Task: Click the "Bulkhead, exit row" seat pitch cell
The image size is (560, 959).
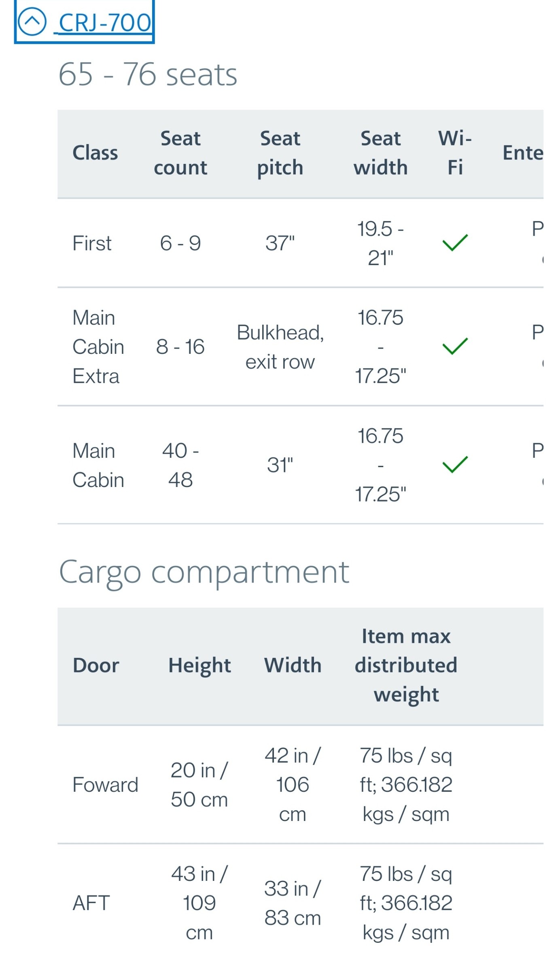Action: click(x=280, y=347)
